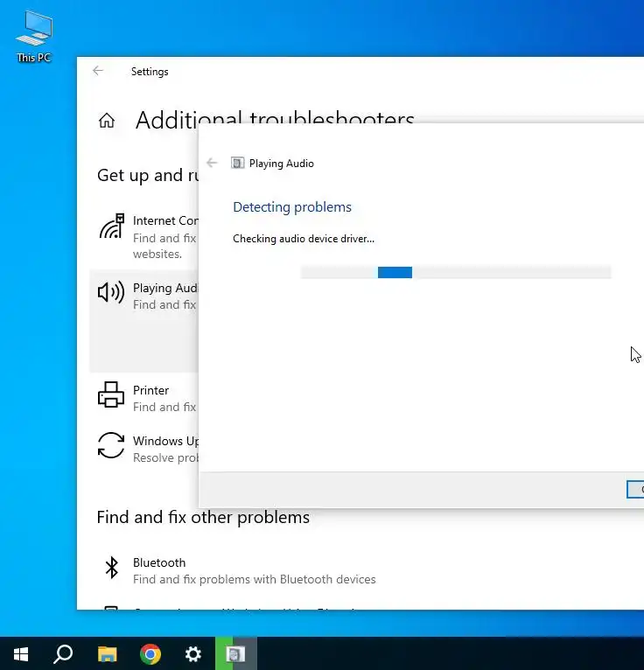The image size is (644, 670).
Task: Click the Settings window title text
Action: pos(150,72)
